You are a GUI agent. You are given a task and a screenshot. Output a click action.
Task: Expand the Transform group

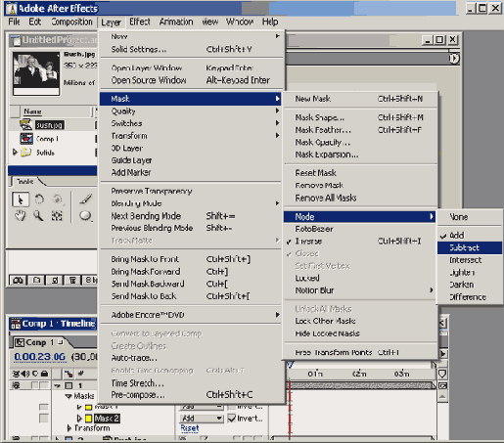(69, 427)
